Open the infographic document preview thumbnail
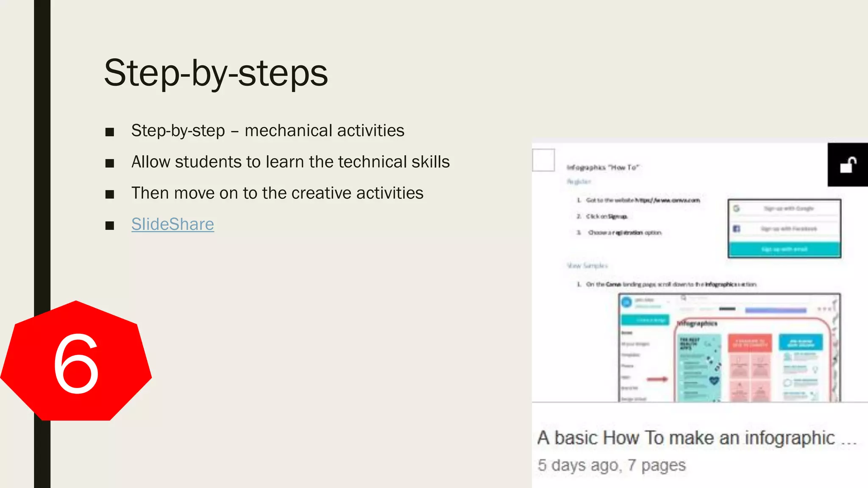This screenshot has height=488, width=868. pyautogui.click(x=700, y=273)
